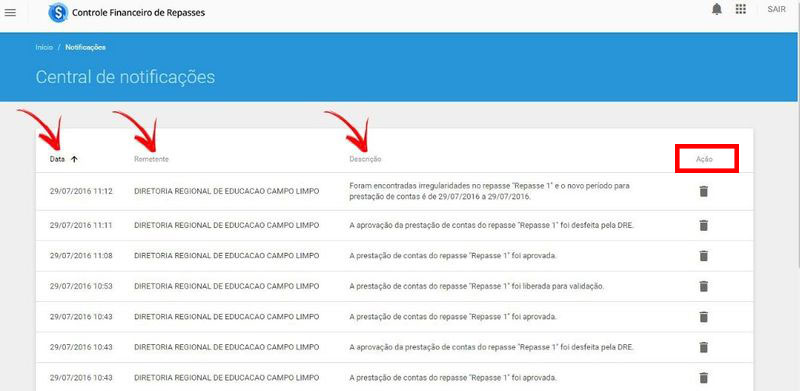Viewport: 800px width, 391px height.
Task: Delete the 29/07/2016 11:12 notification
Action: tap(704, 191)
